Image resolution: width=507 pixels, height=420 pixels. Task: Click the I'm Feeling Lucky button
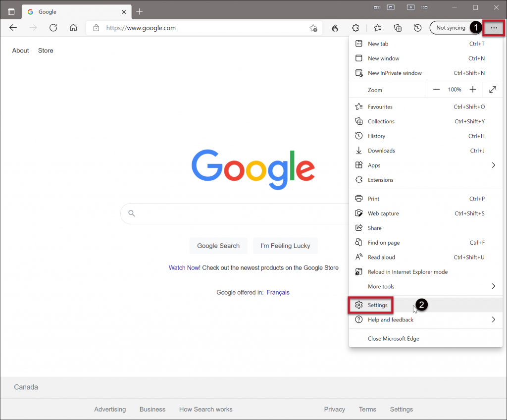pyautogui.click(x=285, y=246)
